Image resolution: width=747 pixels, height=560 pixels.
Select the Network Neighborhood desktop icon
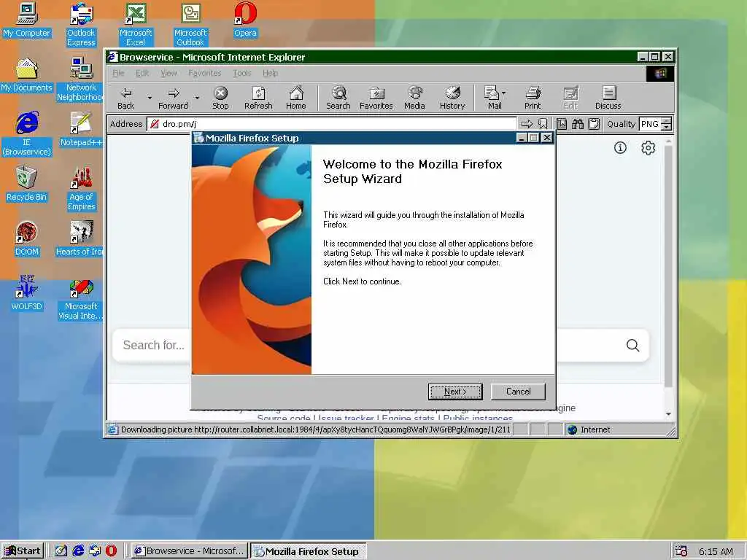pos(81,79)
